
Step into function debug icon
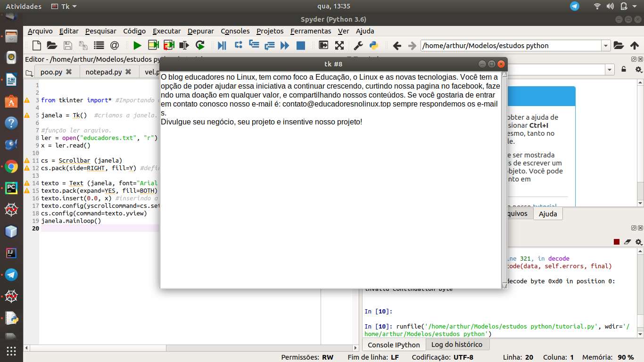point(254,46)
